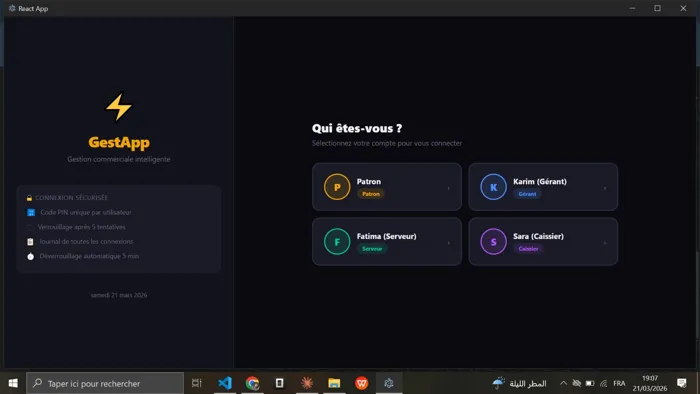Click the battery icon in system tray
Viewport: 700px width, 394px height.
(x=590, y=383)
